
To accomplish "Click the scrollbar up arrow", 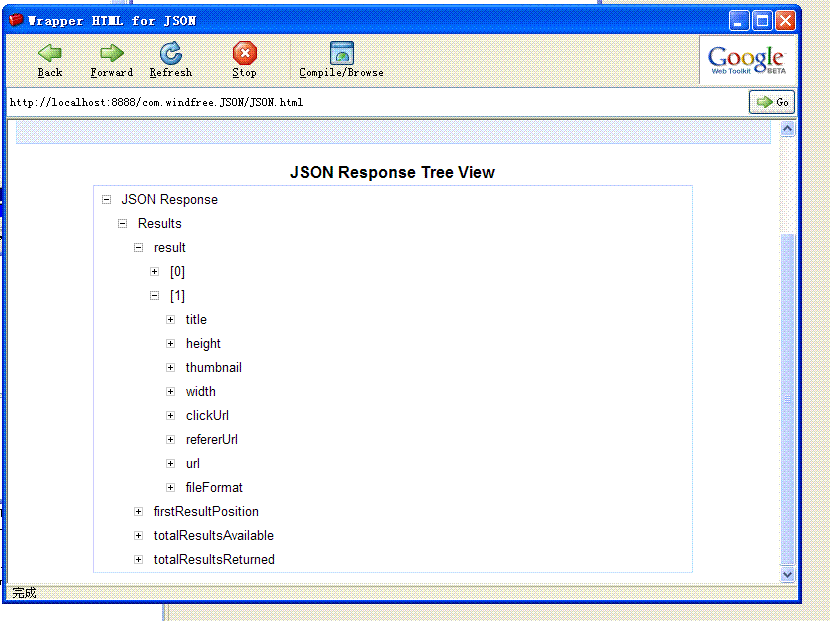I will [x=787, y=129].
